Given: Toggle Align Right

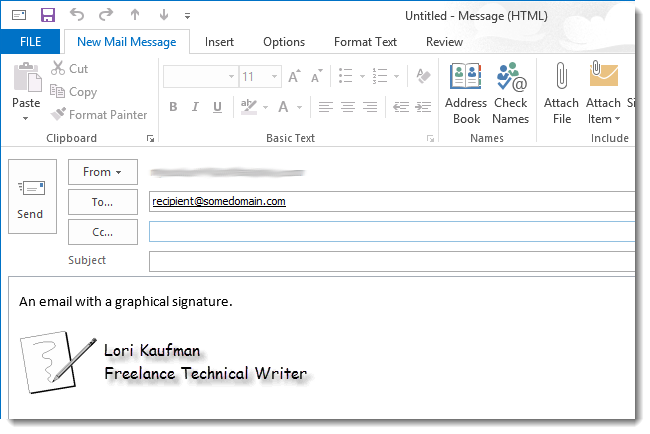Looking at the screenshot, I should pos(370,107).
